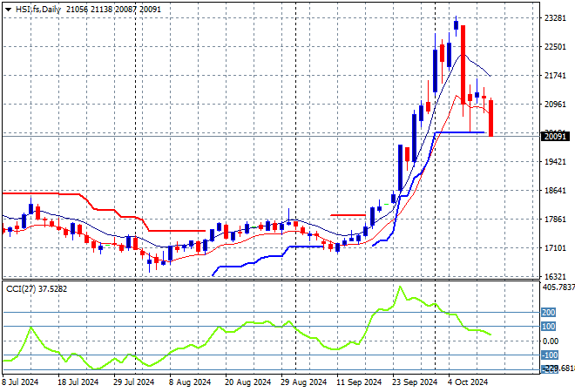Open the chart menu triangle beside HSI.fs
This screenshot has width=575, height=392.
(8, 7)
